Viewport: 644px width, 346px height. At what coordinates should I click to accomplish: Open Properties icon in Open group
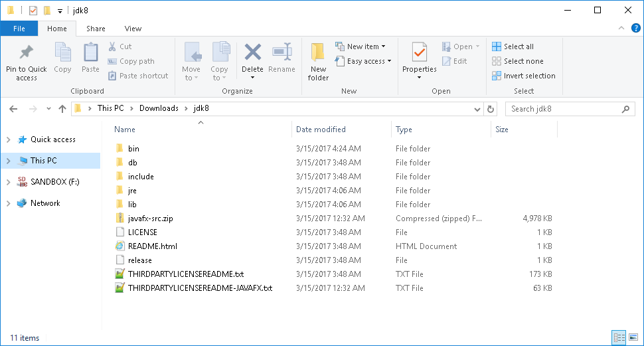(x=420, y=52)
